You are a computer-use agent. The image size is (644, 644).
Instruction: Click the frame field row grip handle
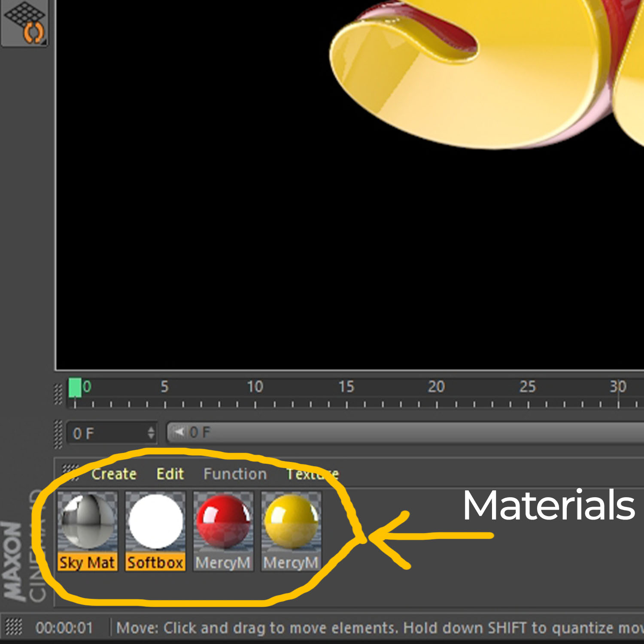(58, 434)
